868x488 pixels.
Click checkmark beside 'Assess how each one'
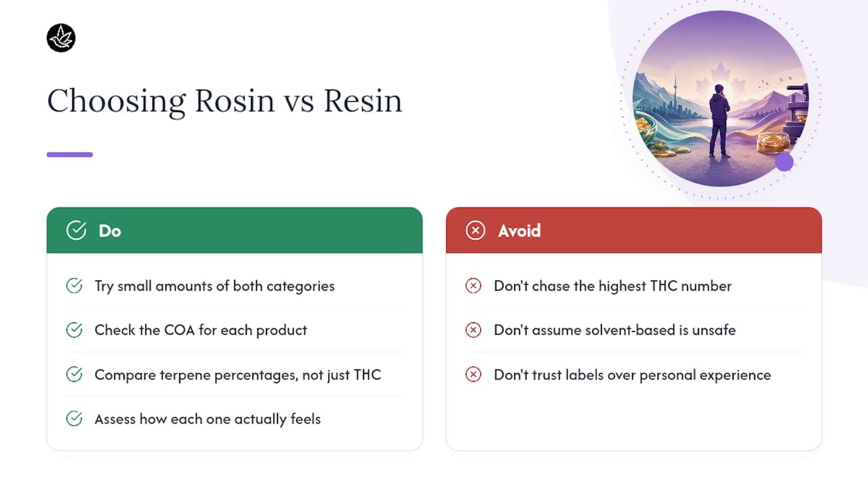(x=74, y=419)
